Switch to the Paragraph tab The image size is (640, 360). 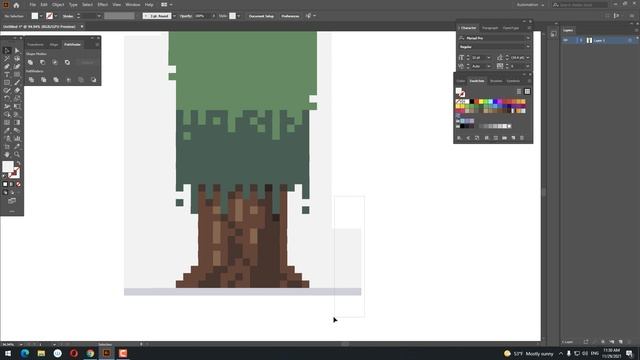pyautogui.click(x=490, y=28)
